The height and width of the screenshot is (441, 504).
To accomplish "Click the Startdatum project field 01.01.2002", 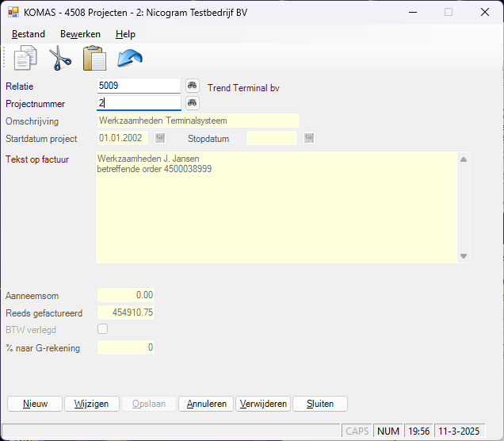I will (123, 138).
